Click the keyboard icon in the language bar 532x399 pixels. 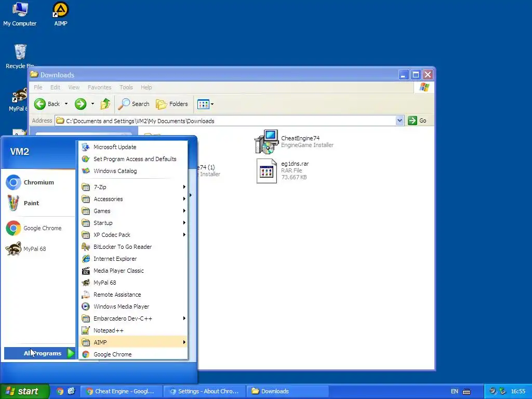click(x=467, y=392)
